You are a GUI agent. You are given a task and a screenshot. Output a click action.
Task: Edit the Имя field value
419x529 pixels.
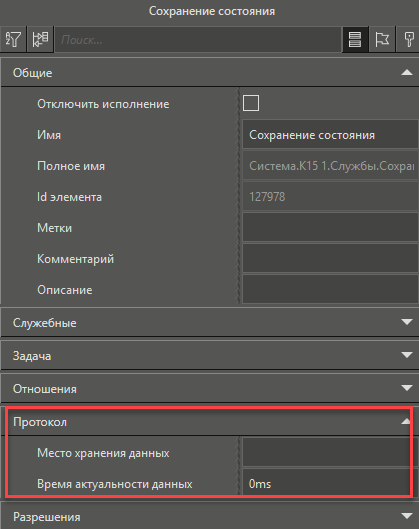pos(330,135)
